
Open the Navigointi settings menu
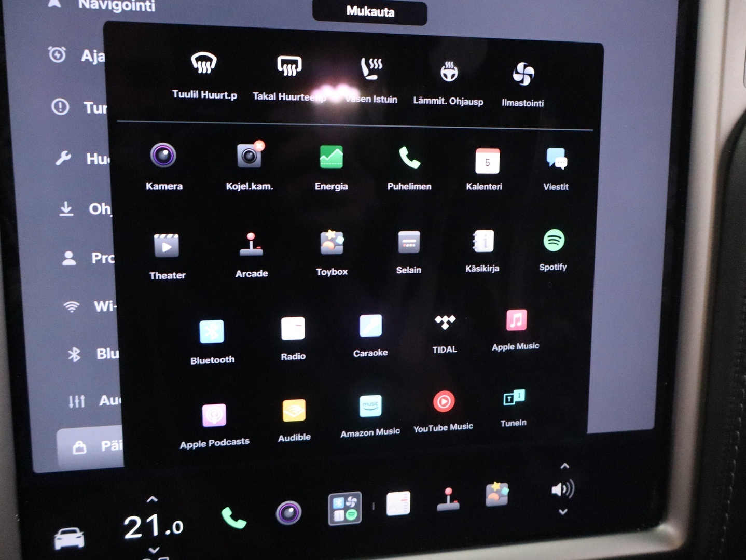pos(101,5)
